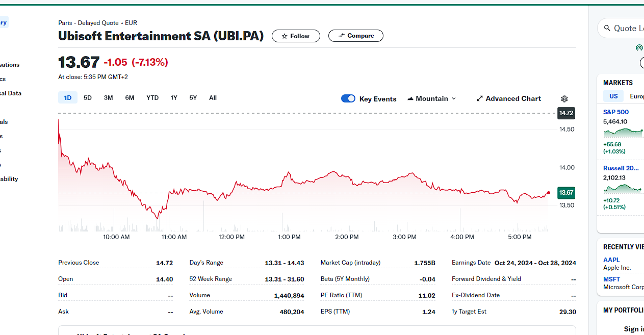Click the magnifier icon in Quote Lookup
The height and width of the screenshot is (335, 644).
[x=607, y=28]
